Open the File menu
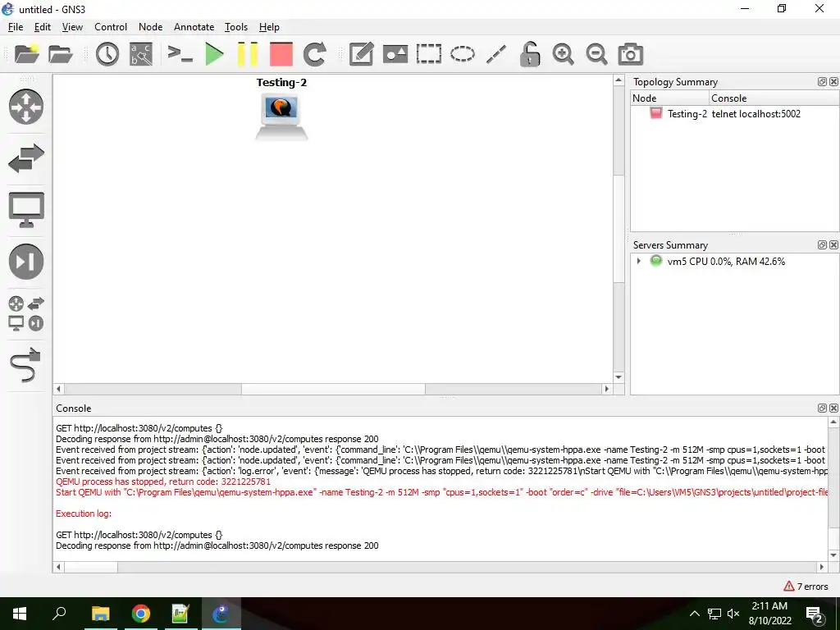Screen dimensions: 840x630 [x=16, y=27]
